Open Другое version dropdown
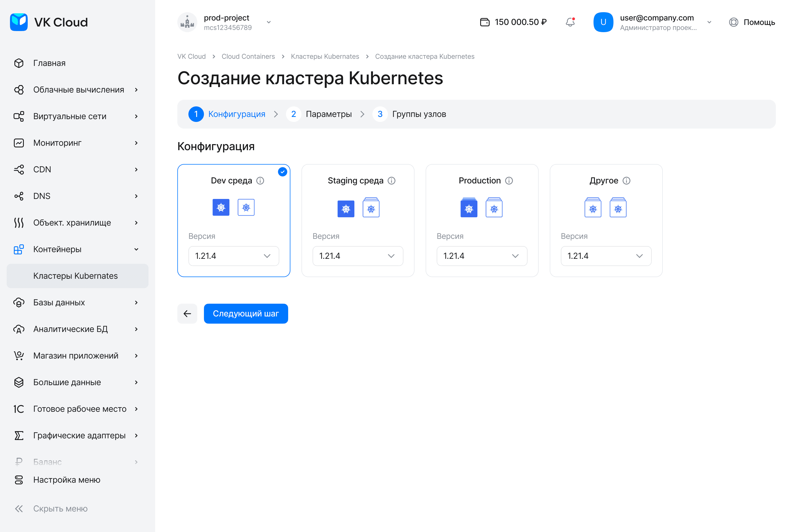 (x=606, y=256)
